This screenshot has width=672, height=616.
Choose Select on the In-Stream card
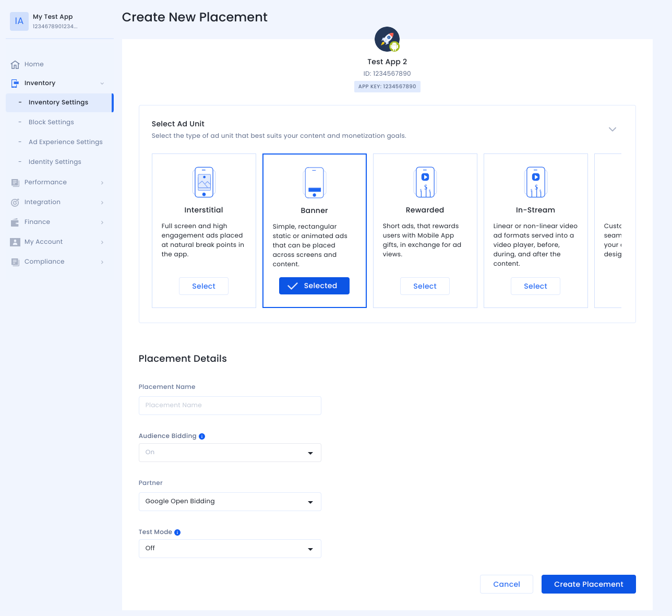coord(535,286)
